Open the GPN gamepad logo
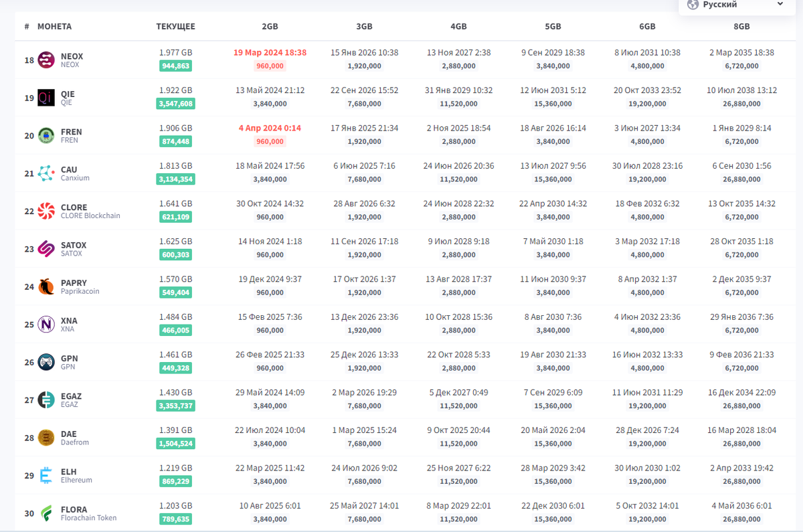803x532 pixels. [46, 362]
